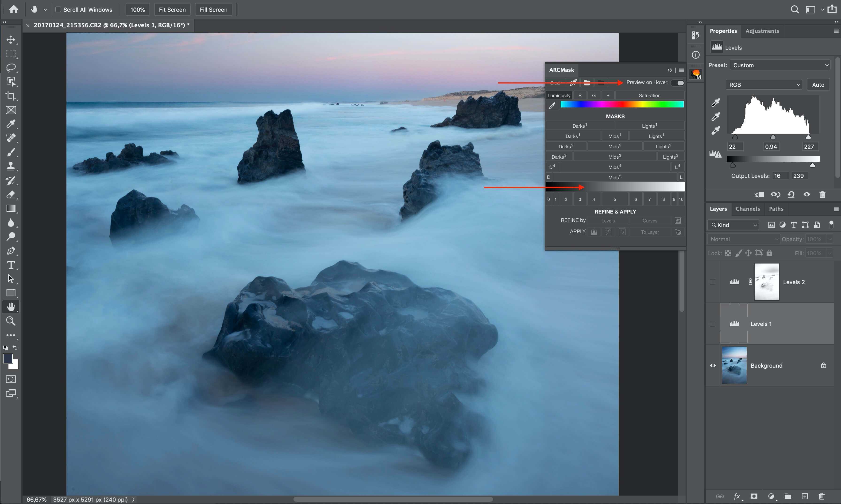The width and height of the screenshot is (841, 504).
Task: Open the RGB channel dropdown
Action: pos(764,84)
